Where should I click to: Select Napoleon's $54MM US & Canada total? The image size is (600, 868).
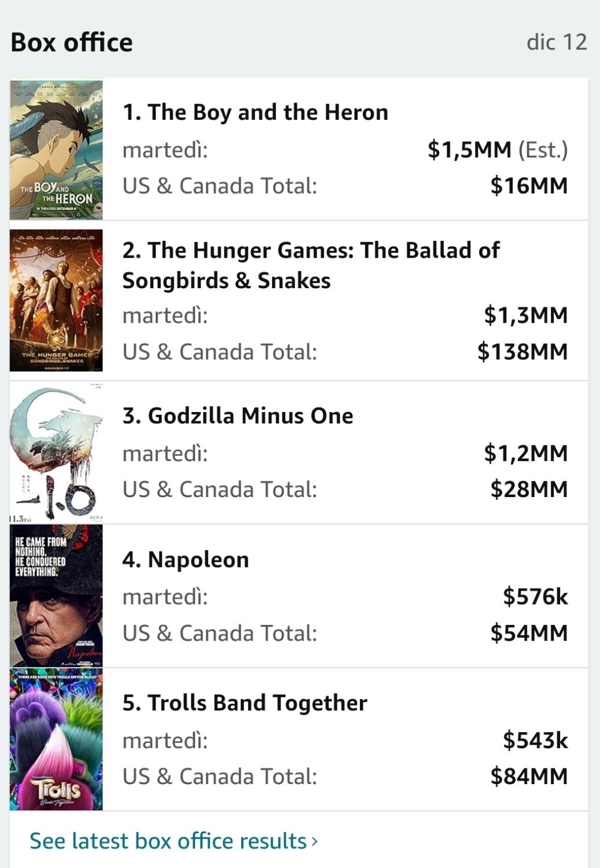(x=529, y=632)
